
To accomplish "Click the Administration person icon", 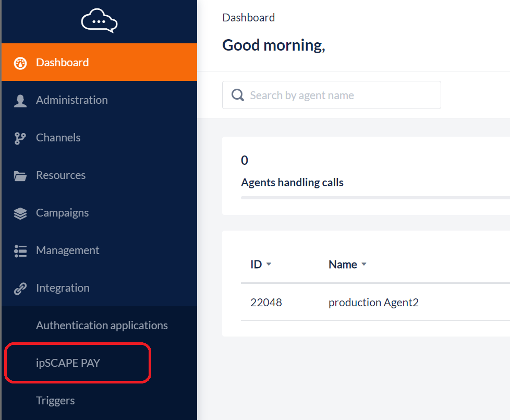I will point(20,101).
